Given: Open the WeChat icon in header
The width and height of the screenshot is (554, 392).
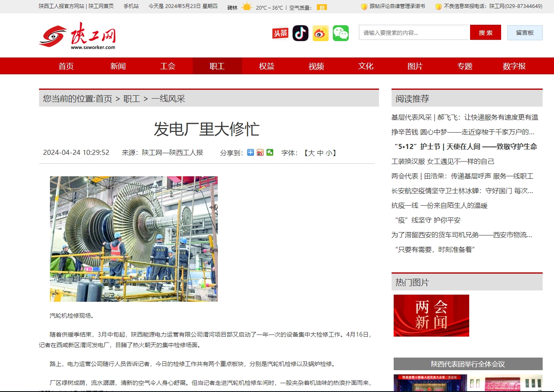Looking at the screenshot, I should pyautogui.click(x=341, y=33).
